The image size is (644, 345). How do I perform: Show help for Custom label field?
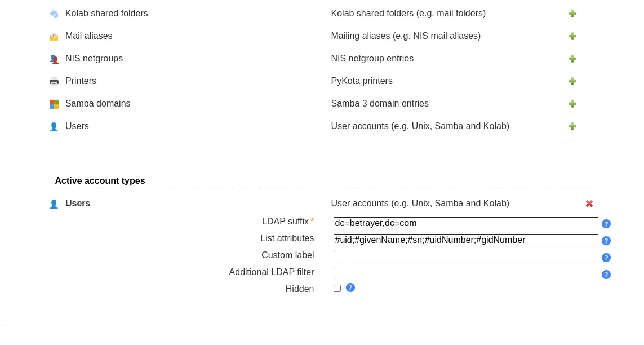[606, 258]
